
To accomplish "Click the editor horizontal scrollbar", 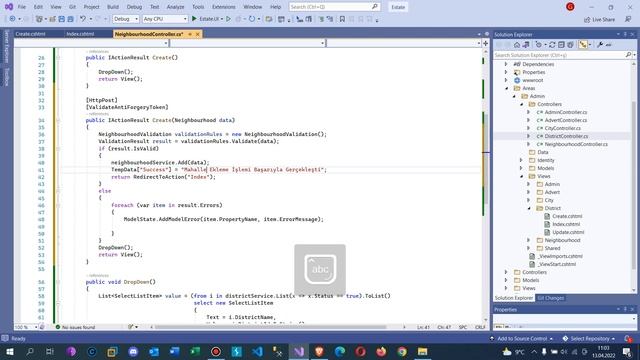I will click(x=270, y=327).
